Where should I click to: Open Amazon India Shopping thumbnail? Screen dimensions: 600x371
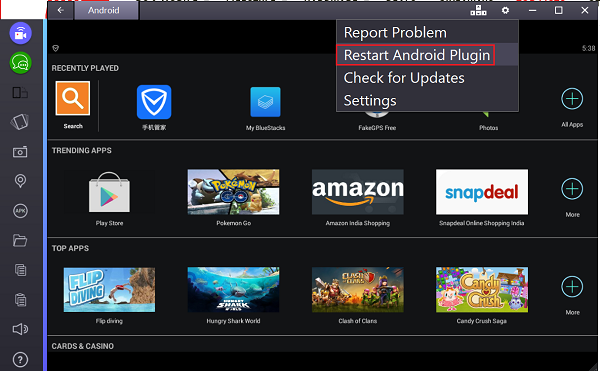[357, 192]
